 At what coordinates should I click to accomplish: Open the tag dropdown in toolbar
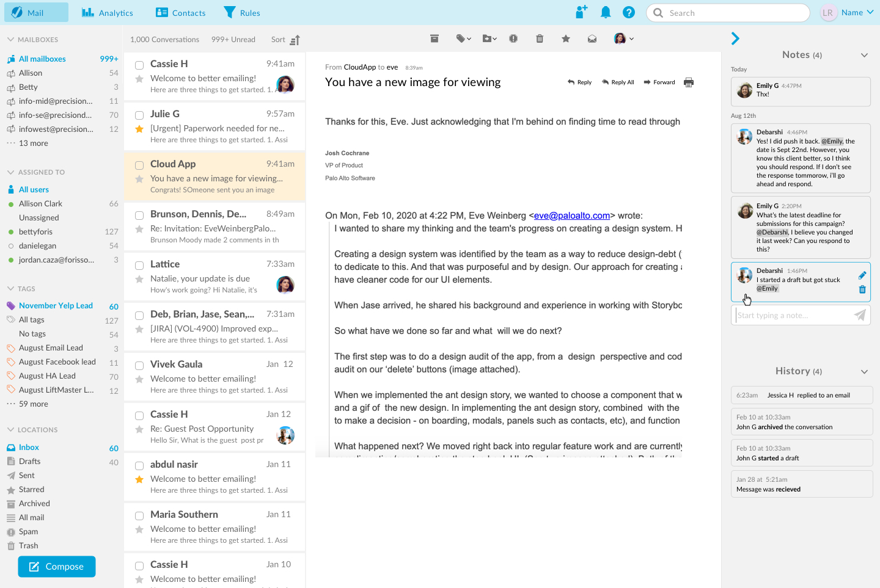464,38
